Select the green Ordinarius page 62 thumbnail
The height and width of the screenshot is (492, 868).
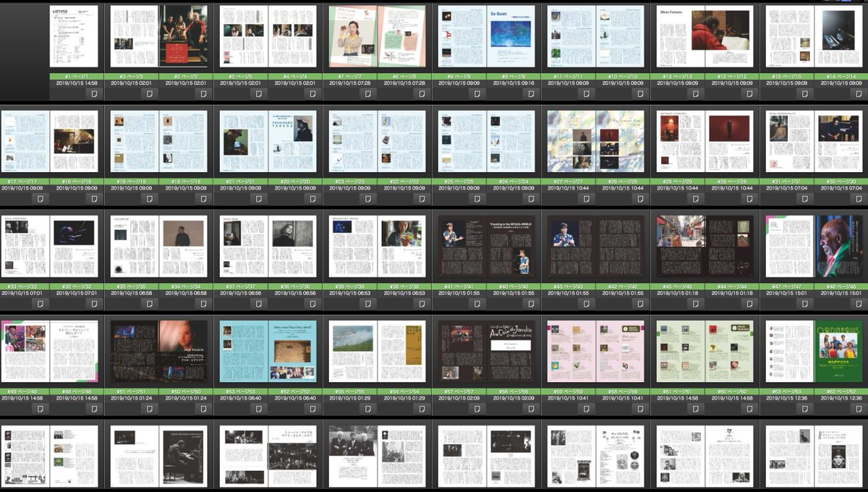pos(838,352)
